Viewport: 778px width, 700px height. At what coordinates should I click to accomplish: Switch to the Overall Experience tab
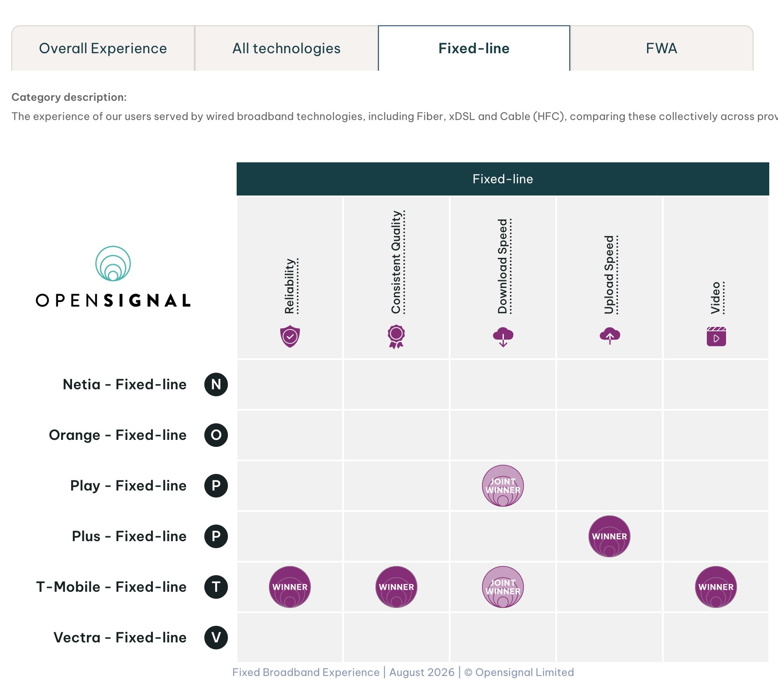[x=103, y=48]
